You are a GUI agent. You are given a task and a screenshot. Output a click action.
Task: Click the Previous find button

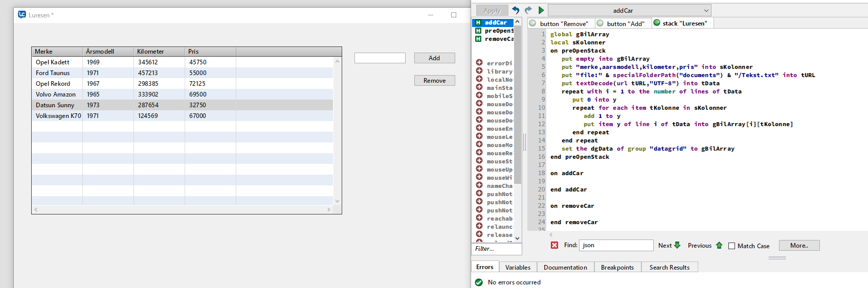point(705,245)
